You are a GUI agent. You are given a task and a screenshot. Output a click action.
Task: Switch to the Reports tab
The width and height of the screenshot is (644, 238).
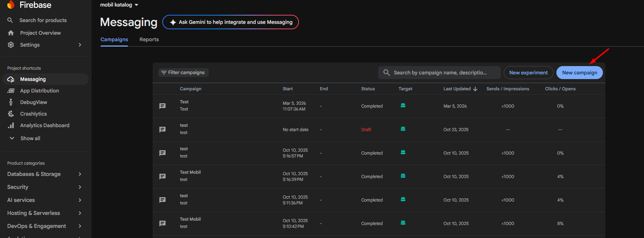pyautogui.click(x=149, y=39)
